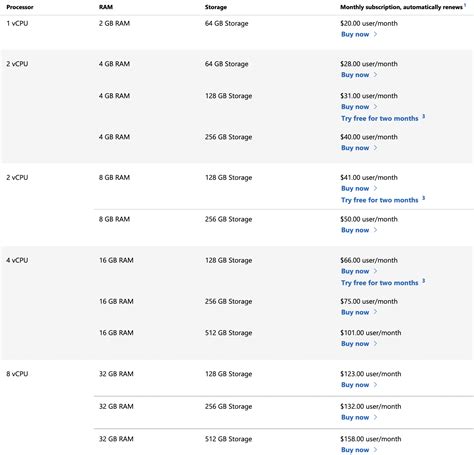Click the $41.00 user/month price

pos(369,177)
